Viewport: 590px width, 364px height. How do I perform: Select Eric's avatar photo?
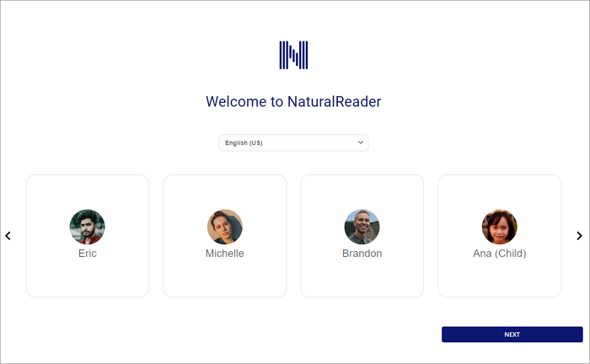88,227
